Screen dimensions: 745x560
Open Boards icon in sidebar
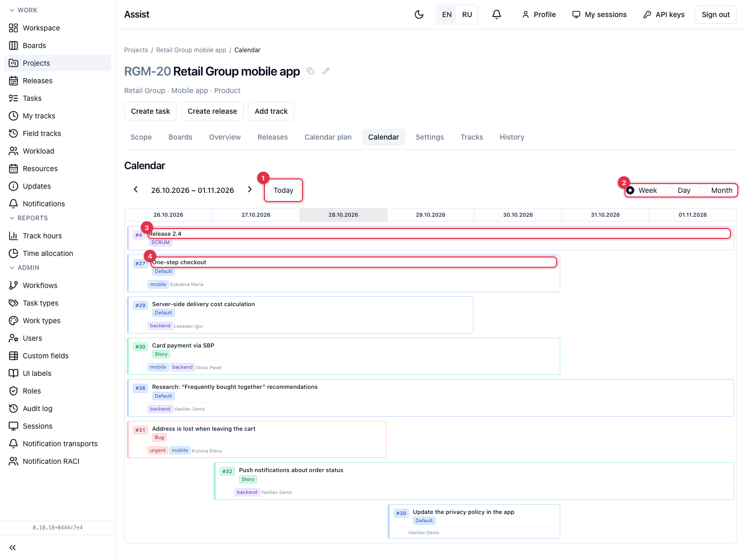tap(13, 46)
